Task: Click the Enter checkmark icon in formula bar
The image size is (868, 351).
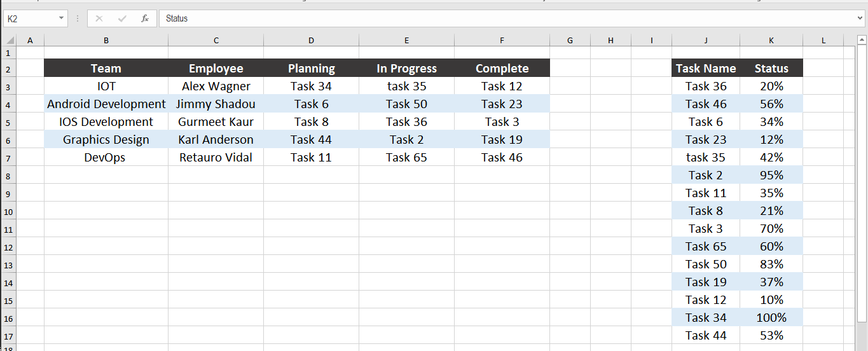Action: pyautogui.click(x=122, y=18)
